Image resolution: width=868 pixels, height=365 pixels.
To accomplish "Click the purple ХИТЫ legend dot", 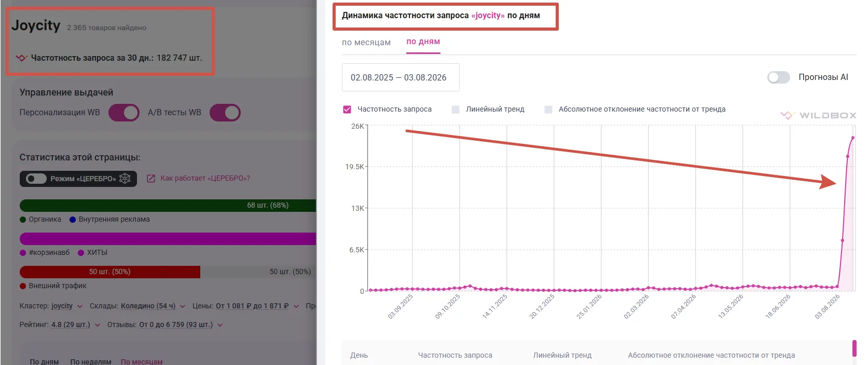I will 81,253.
